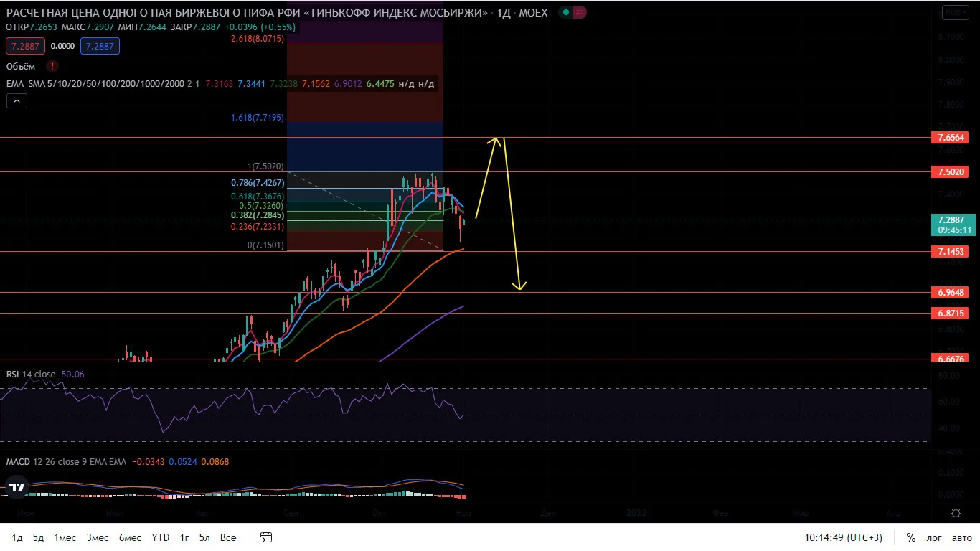Click the RSI 14 close indicator title
The height and width of the screenshot is (551, 980).
pyautogui.click(x=31, y=375)
